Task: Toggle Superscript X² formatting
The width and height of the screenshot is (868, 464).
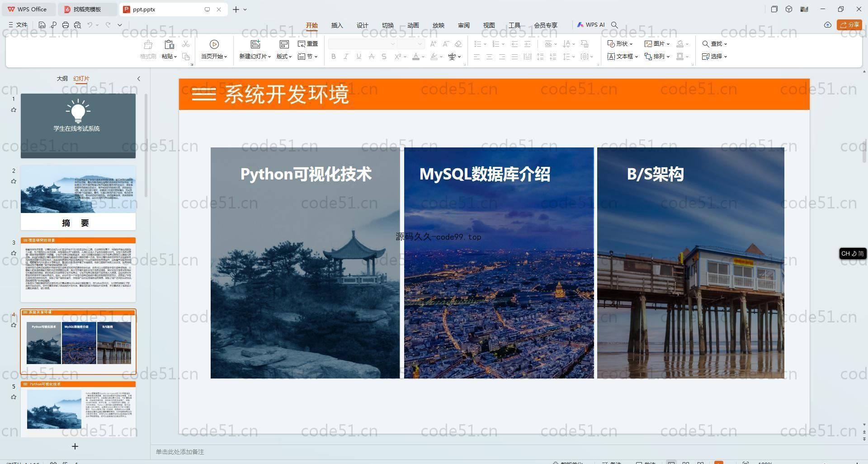Action: point(398,57)
